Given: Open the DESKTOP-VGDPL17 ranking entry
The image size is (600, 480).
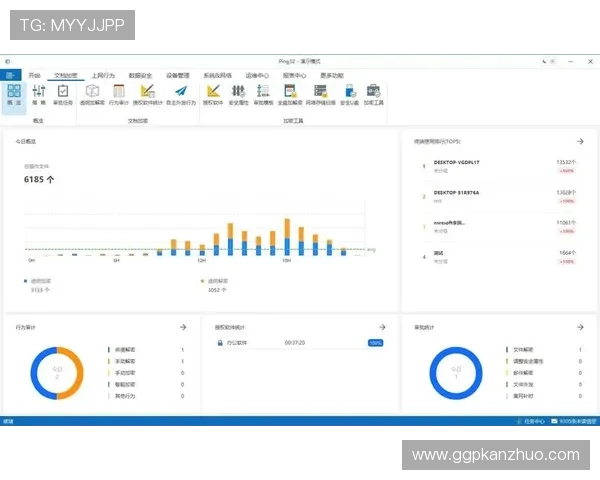Looking at the screenshot, I should 457,162.
